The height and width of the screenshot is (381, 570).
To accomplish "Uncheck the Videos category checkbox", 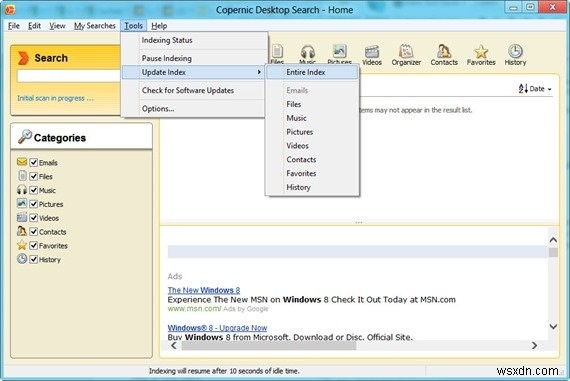I will pyautogui.click(x=33, y=218).
